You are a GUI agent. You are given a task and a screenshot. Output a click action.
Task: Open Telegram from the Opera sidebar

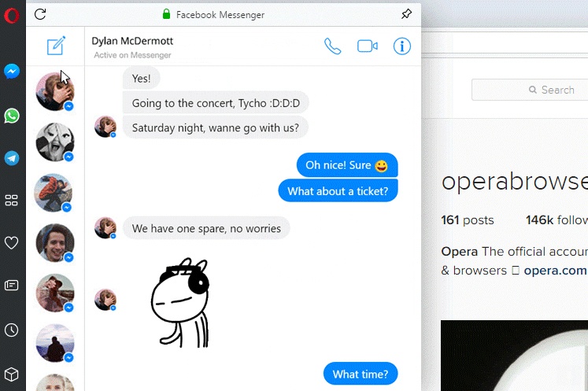point(12,158)
